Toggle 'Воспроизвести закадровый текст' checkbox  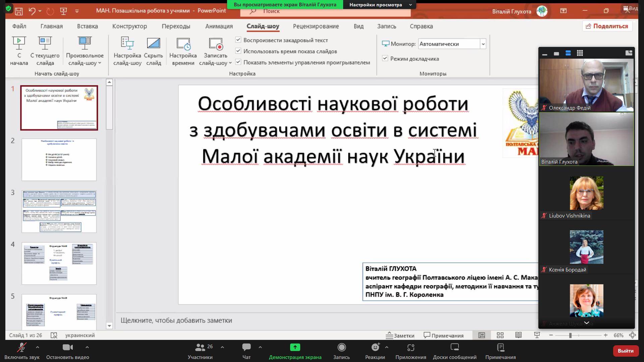pyautogui.click(x=238, y=40)
